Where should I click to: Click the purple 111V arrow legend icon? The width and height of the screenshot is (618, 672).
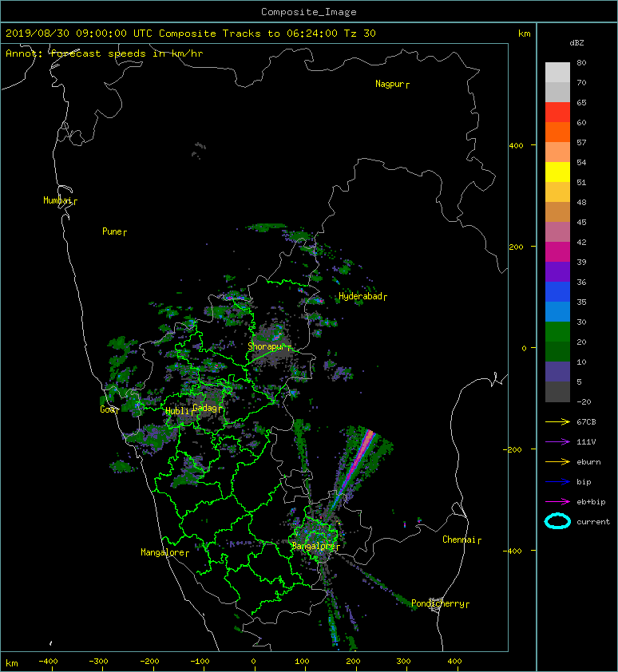pyautogui.click(x=557, y=442)
